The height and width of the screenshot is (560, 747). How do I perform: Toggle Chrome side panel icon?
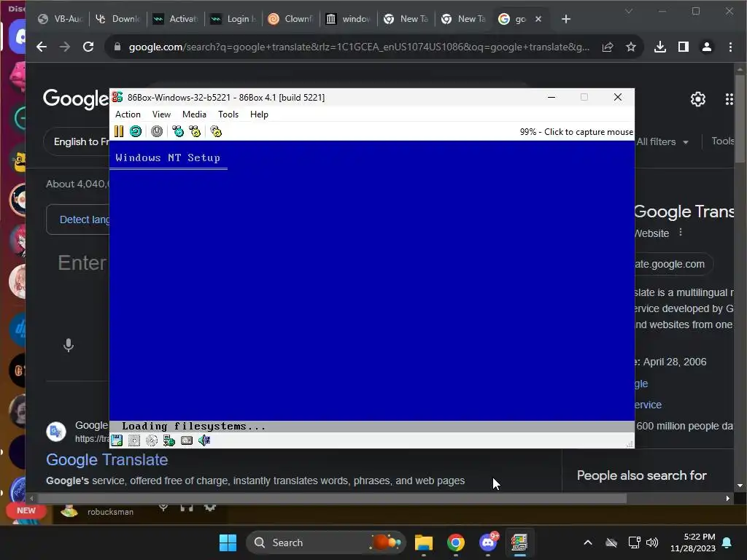point(683,47)
